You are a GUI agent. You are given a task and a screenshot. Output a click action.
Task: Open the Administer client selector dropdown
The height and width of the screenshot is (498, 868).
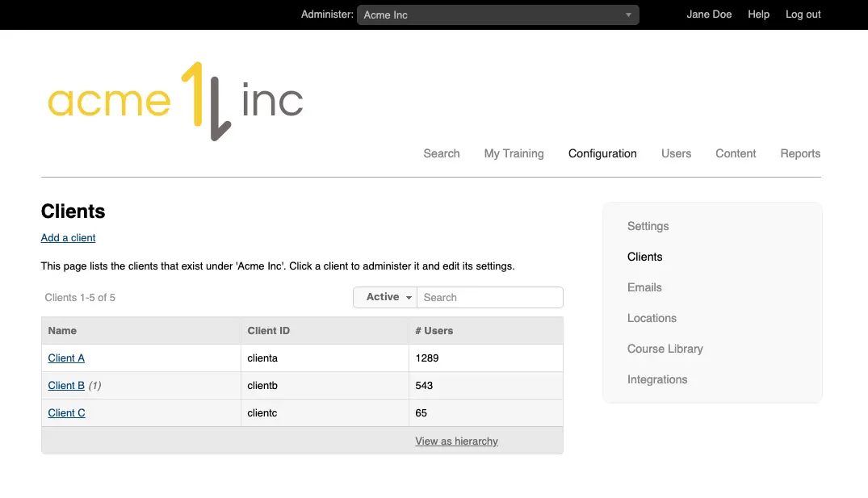(x=497, y=14)
